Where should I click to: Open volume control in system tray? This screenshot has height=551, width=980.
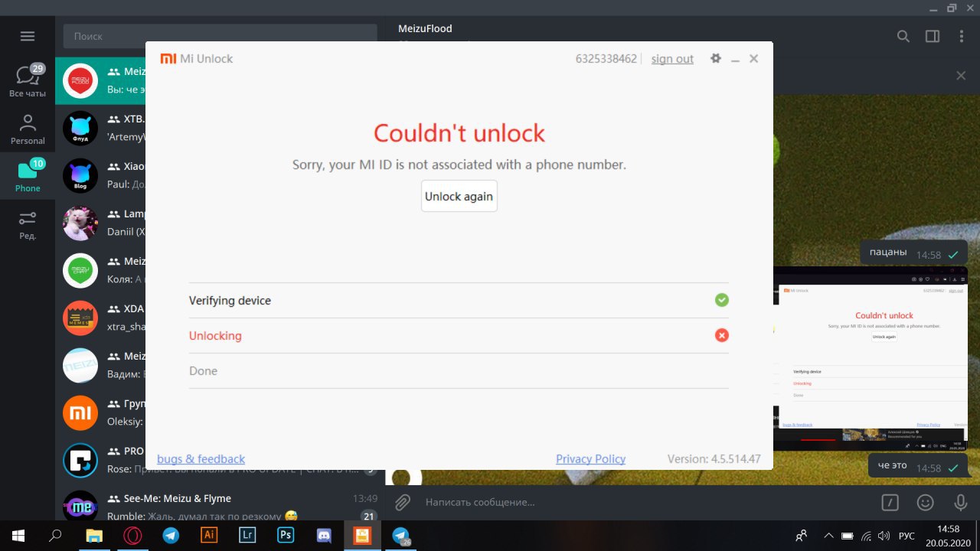tap(884, 536)
